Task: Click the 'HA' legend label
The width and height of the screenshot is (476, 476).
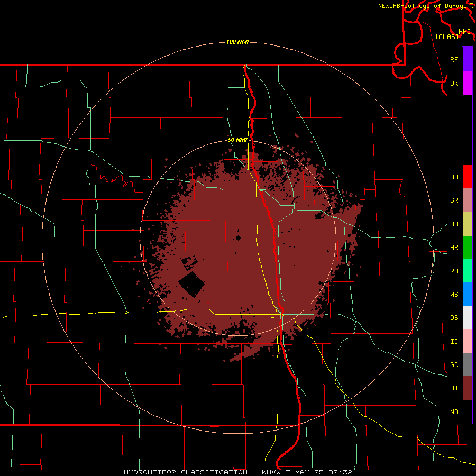Action: point(454,177)
